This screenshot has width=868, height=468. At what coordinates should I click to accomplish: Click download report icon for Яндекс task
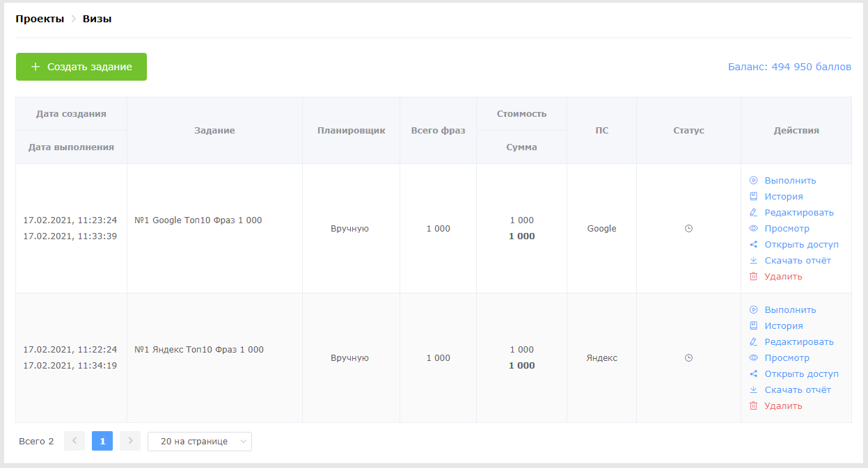753,389
